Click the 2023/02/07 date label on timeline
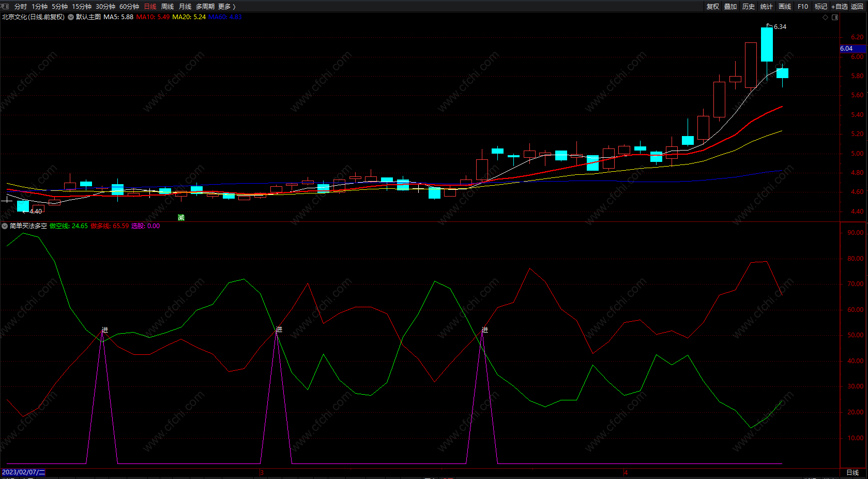868x479 pixels. pyautogui.click(x=23, y=472)
